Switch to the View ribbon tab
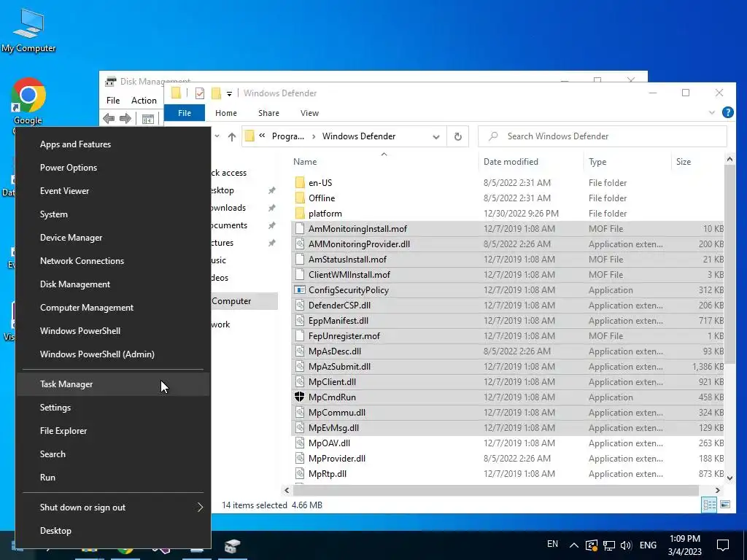The height and width of the screenshot is (560, 747). [x=309, y=113]
